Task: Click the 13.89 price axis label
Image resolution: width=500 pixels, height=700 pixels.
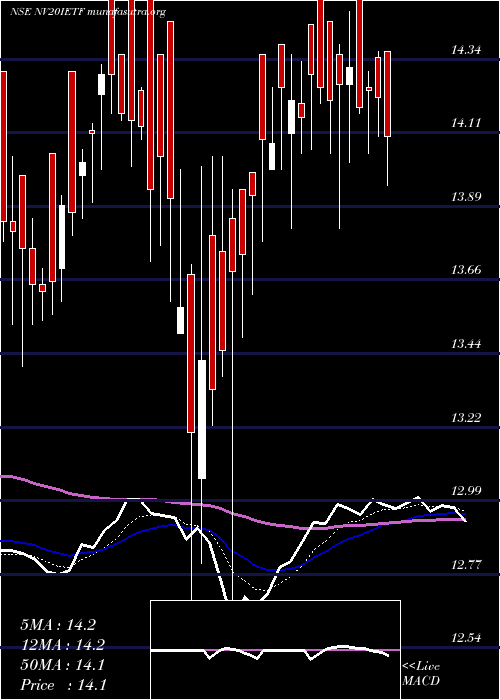Action: coord(466,196)
